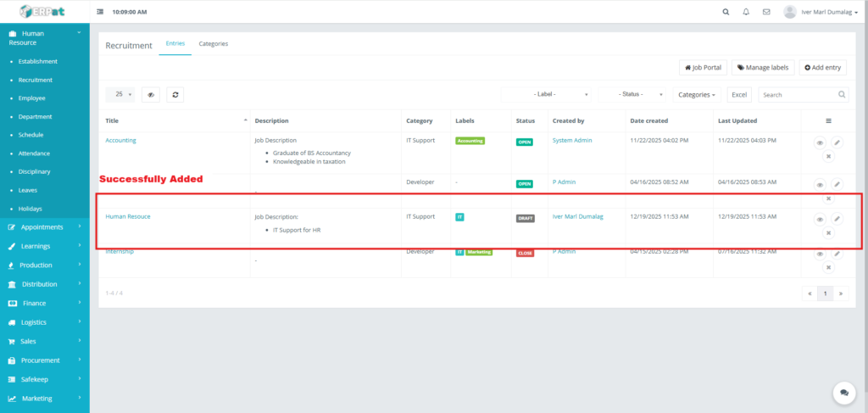
Task: Click the Search input field
Action: 798,95
